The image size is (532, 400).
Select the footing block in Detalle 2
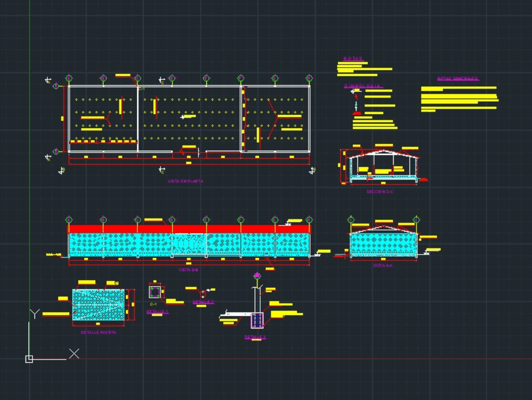point(257,320)
